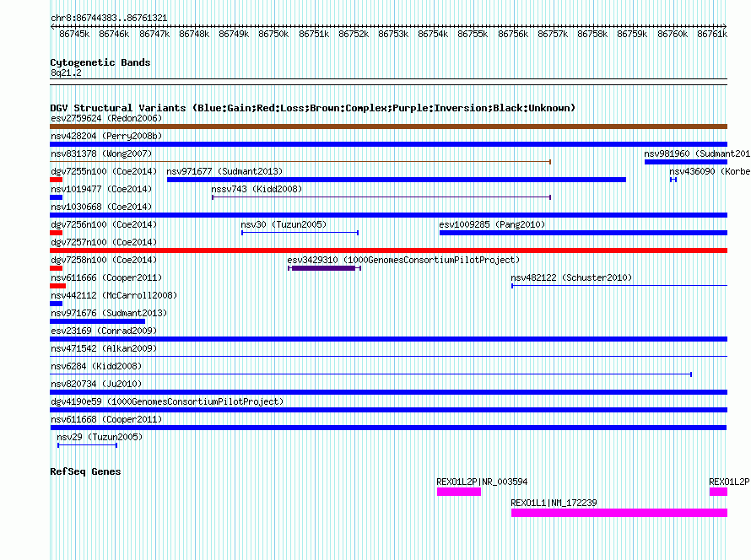This screenshot has width=751, height=560.
Task: Open the nsv1030668 (Coe2014) label
Action: tap(101, 207)
